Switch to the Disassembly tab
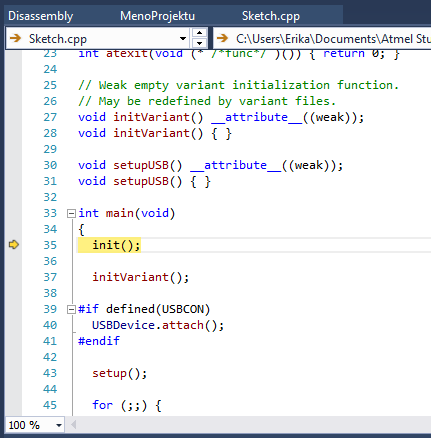 pos(41,16)
